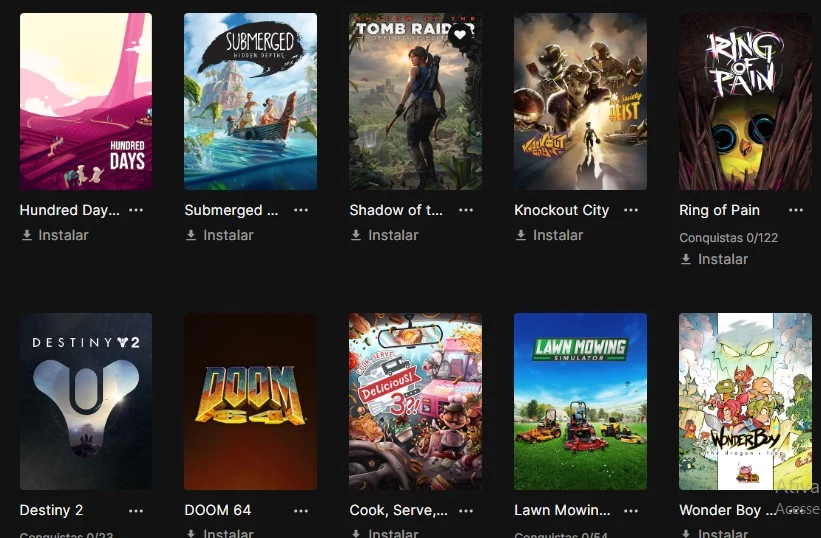The image size is (821, 538).
Task: Open the Lawn Mowing Simulator three-dot menu
Action: (631, 511)
